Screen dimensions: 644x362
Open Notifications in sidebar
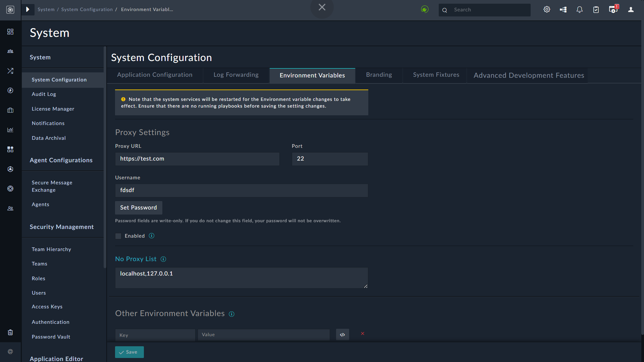pyautogui.click(x=48, y=123)
